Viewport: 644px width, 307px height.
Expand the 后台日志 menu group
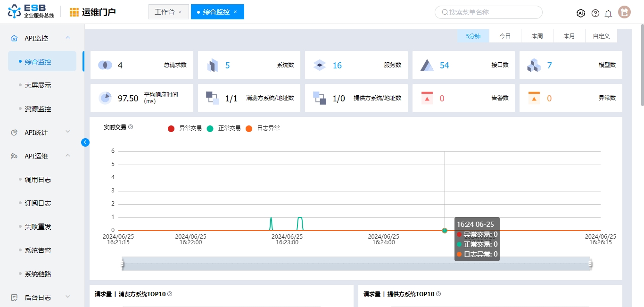pyautogui.click(x=68, y=297)
